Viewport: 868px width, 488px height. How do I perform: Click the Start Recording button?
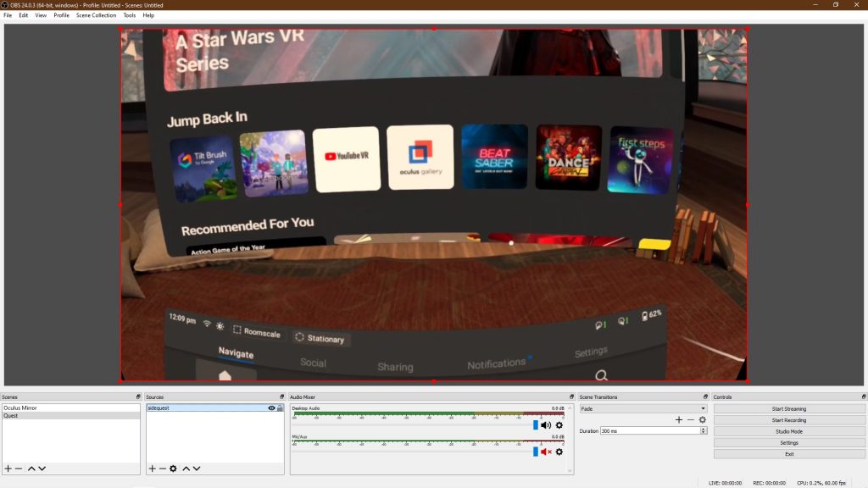click(789, 420)
